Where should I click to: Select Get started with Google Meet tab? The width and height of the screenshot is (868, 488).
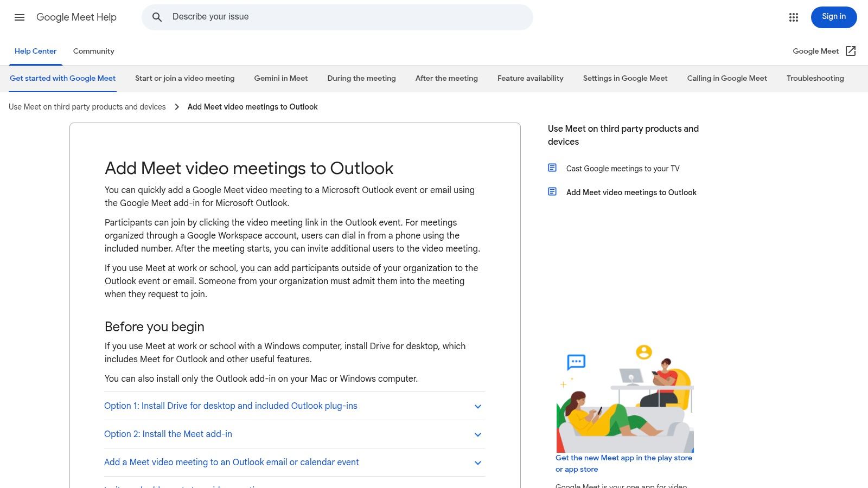tap(63, 78)
